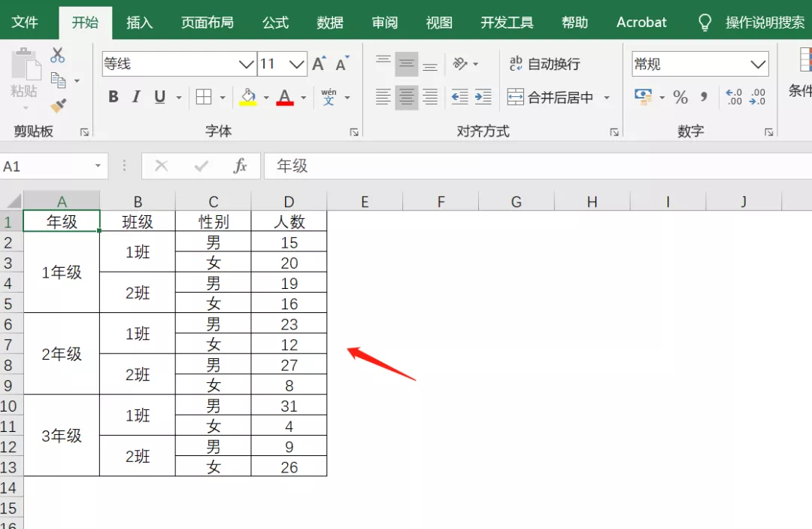Open the 常规 number format dropdown
The image size is (812, 529).
click(758, 64)
